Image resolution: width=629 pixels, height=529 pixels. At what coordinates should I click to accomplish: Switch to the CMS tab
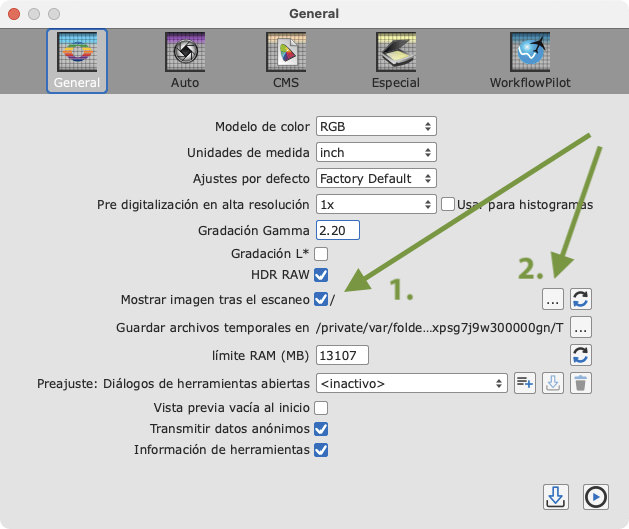point(286,60)
